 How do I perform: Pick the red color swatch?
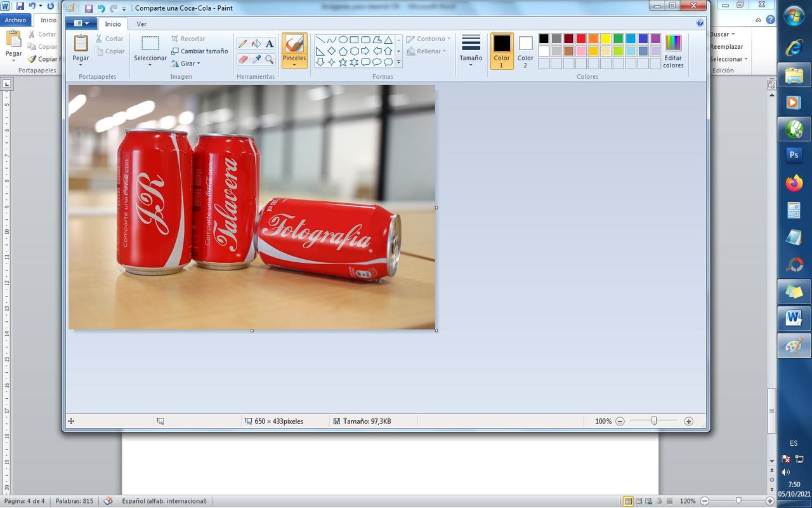pyautogui.click(x=580, y=39)
